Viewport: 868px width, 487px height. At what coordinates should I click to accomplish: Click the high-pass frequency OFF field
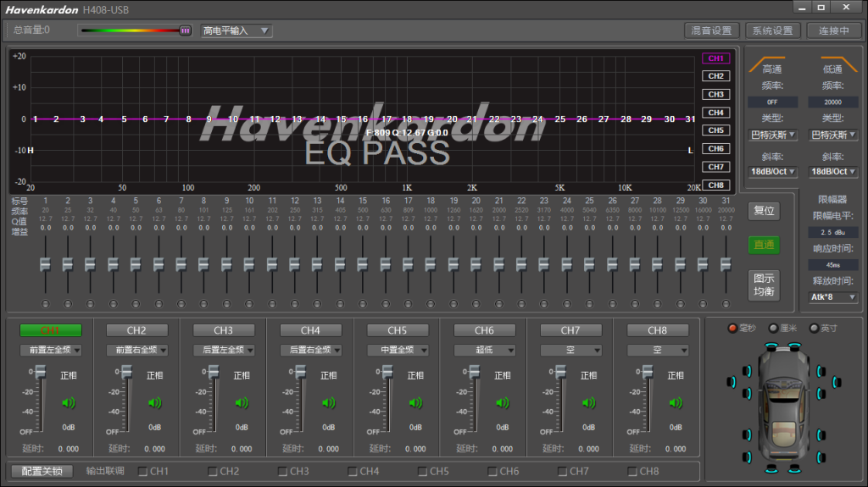click(773, 102)
